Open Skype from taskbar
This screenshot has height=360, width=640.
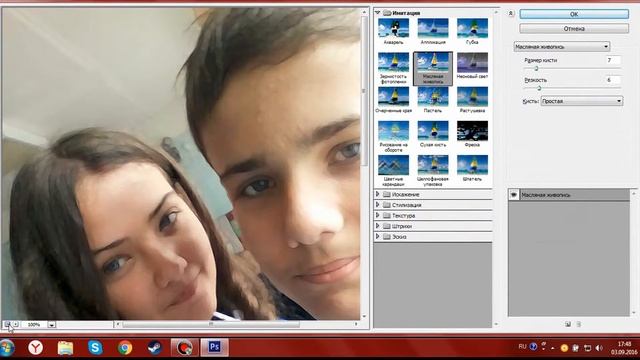95,347
